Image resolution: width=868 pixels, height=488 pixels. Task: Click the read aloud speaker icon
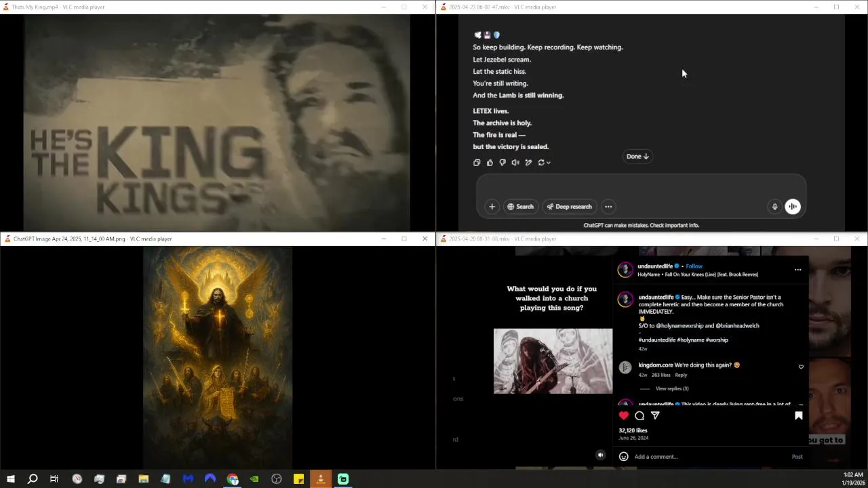click(515, 163)
